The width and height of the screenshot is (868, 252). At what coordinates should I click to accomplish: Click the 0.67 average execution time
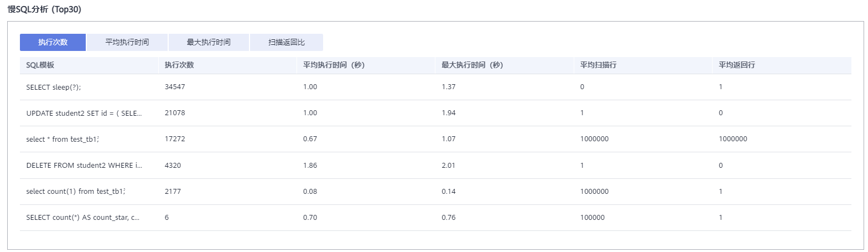tap(310, 139)
